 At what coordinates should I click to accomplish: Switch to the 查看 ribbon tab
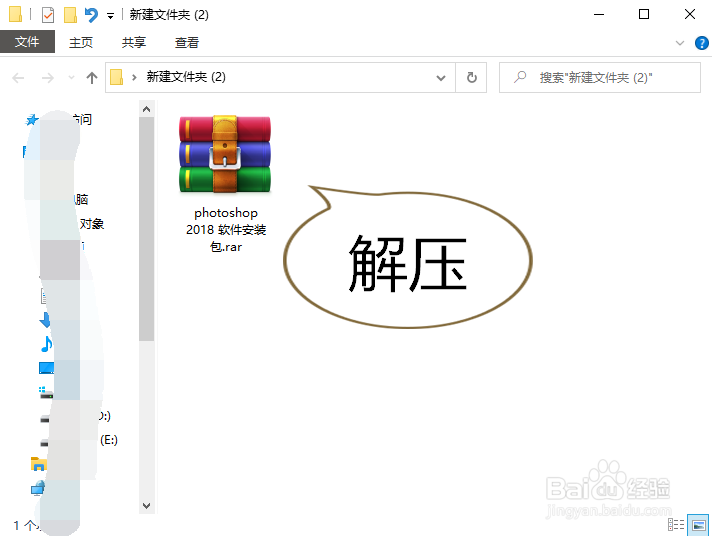[x=187, y=42]
